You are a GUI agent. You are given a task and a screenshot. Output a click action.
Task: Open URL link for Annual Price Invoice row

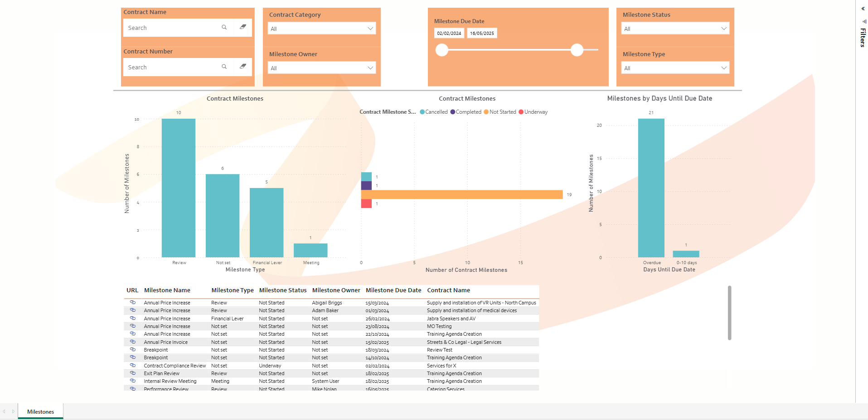133,342
